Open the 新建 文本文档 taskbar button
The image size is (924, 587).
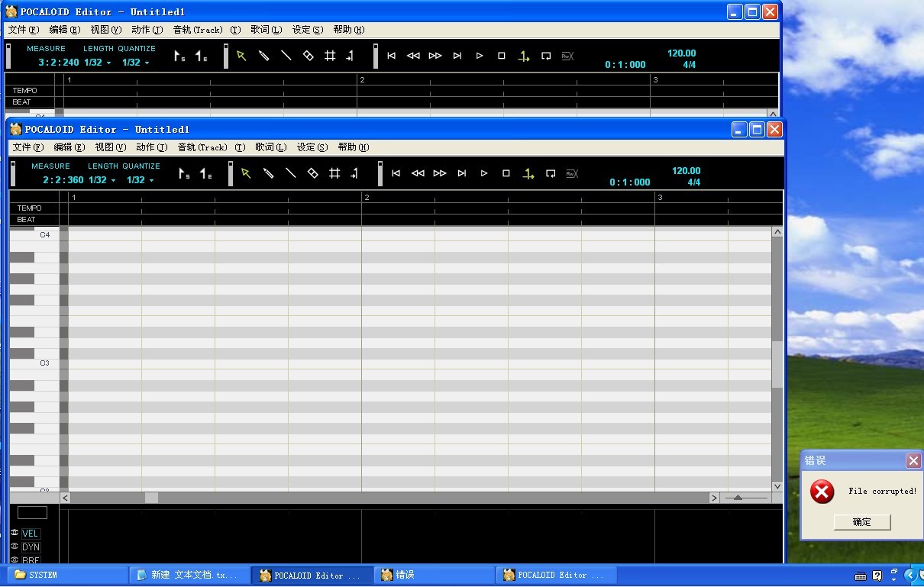(189, 575)
